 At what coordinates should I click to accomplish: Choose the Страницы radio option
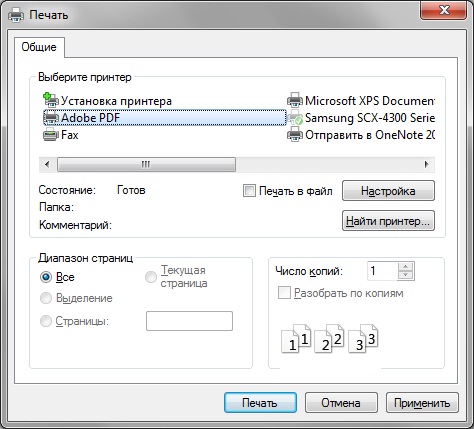pos(46,321)
